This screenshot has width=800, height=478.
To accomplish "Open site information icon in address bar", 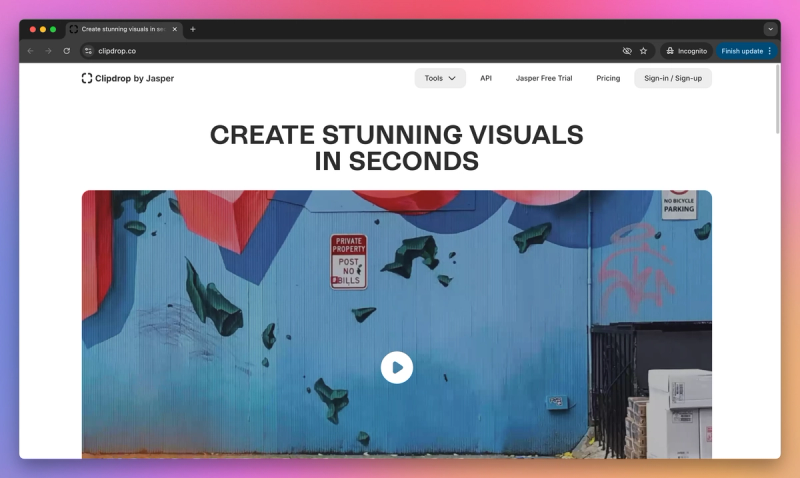I will click(88, 51).
